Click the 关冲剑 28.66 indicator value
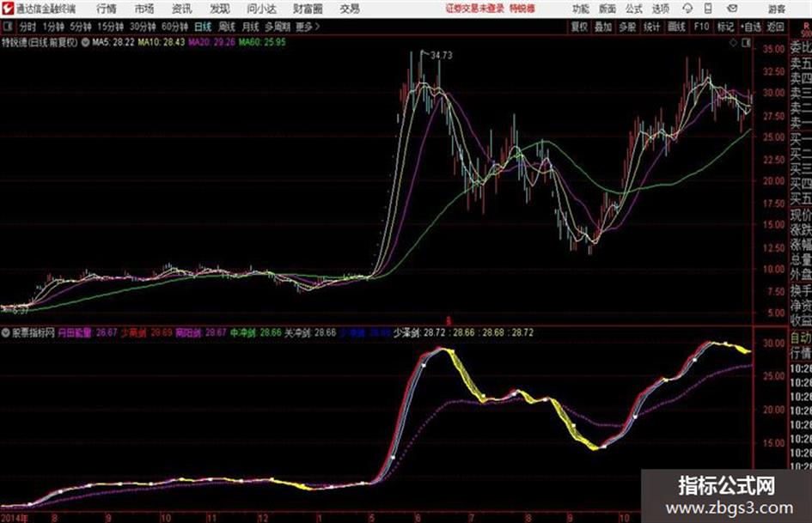812x523 pixels. point(311,332)
